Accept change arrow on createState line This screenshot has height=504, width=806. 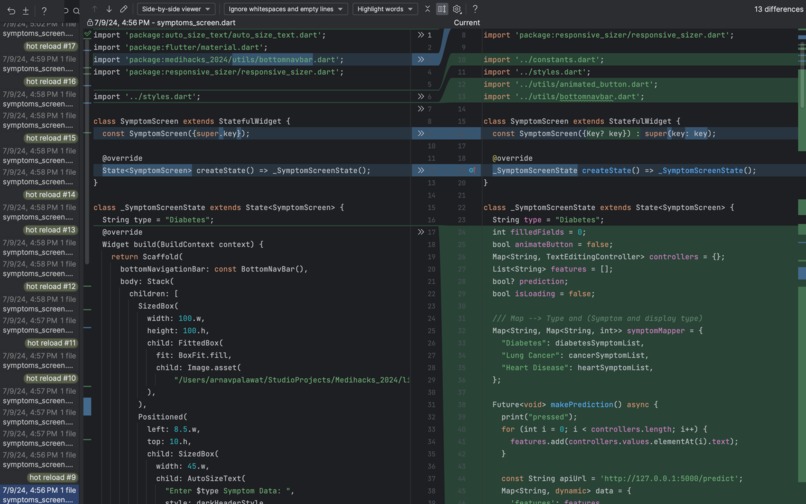[x=420, y=171]
